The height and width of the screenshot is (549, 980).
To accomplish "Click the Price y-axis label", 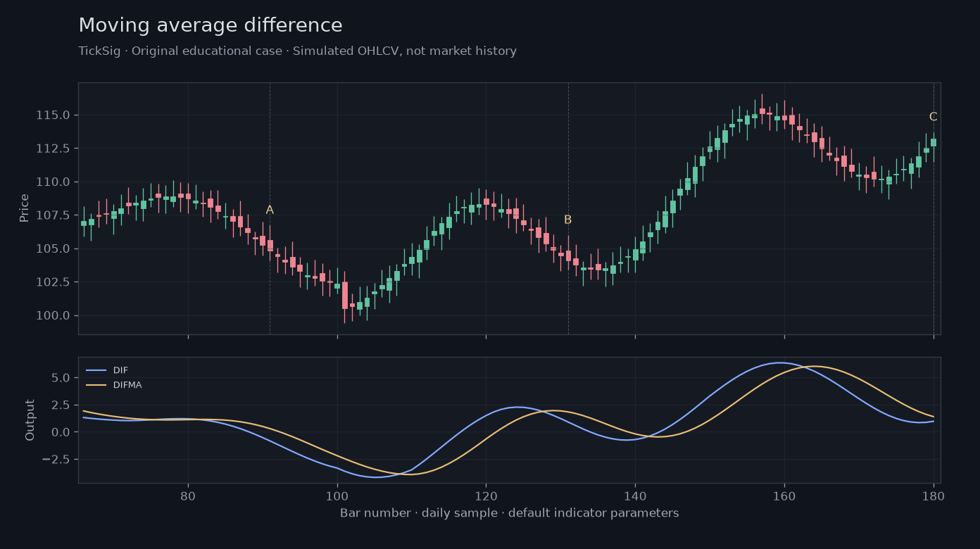I will (25, 208).
